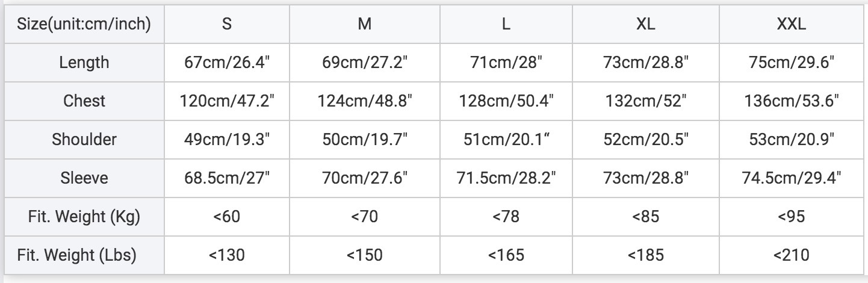Select the L size column header
Image resolution: width=868 pixels, height=283 pixels.
[x=506, y=23]
